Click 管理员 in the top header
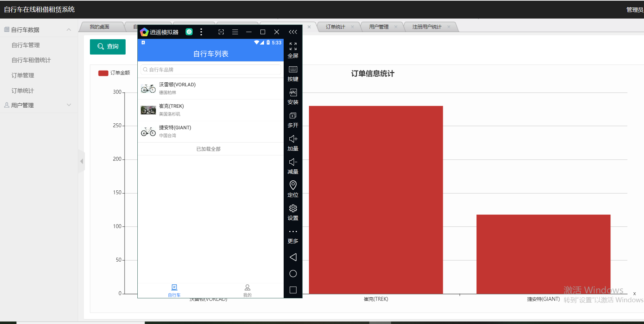Screen dimensions: 644x324 635,10
